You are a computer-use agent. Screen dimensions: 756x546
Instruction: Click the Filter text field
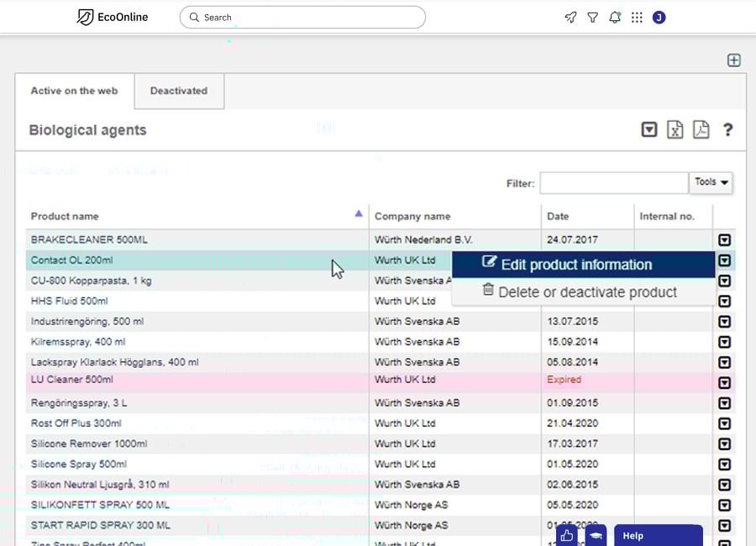pos(614,183)
